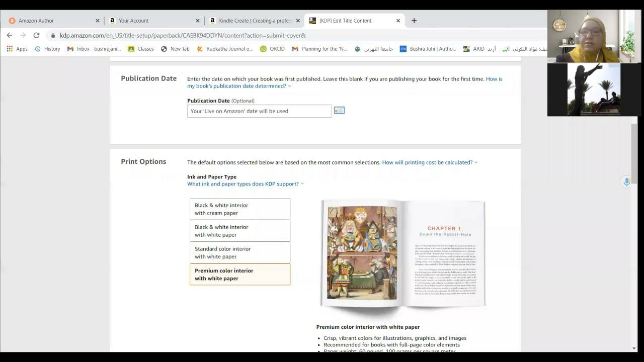Click 'Recommended for books with full-page color' bullet
This screenshot has width=644, height=362.
click(x=391, y=345)
